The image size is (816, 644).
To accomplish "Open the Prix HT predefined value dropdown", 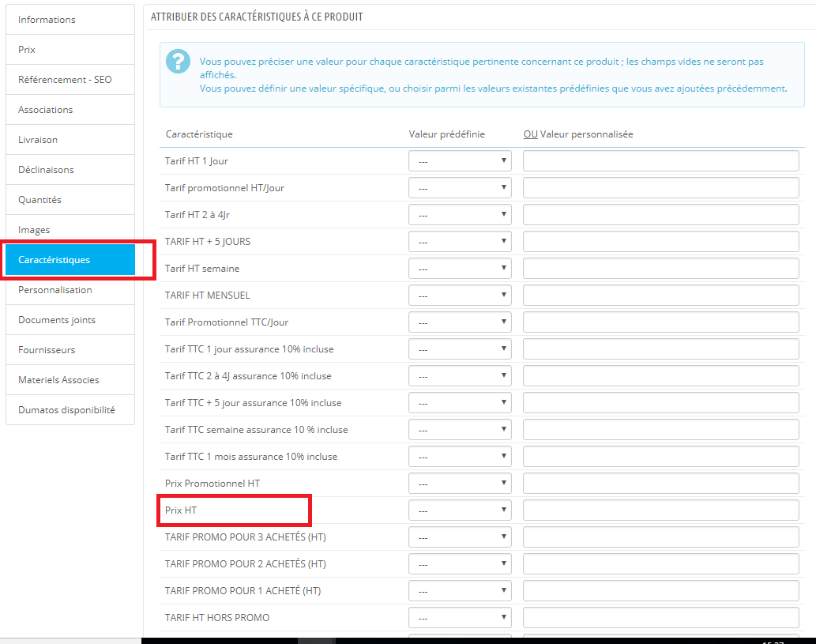I will pyautogui.click(x=460, y=510).
